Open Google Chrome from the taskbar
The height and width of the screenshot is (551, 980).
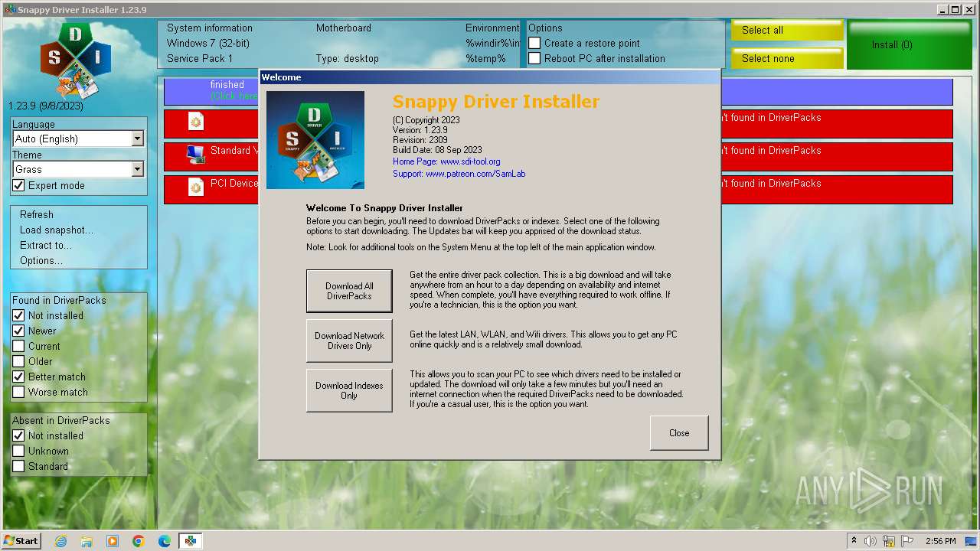pos(139,541)
